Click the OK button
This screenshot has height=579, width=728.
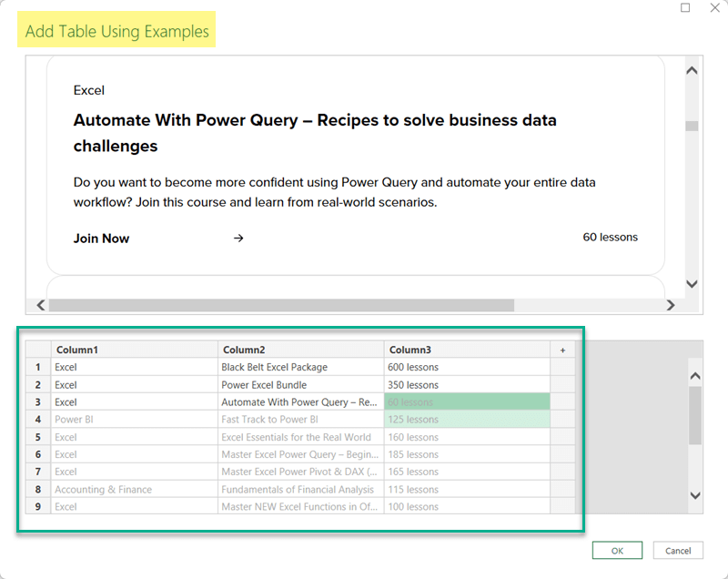(x=617, y=551)
